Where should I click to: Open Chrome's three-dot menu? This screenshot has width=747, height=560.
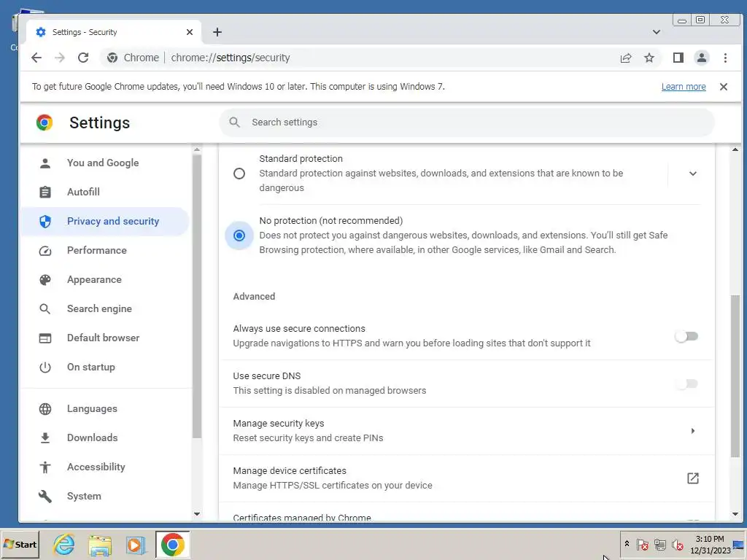tap(725, 58)
